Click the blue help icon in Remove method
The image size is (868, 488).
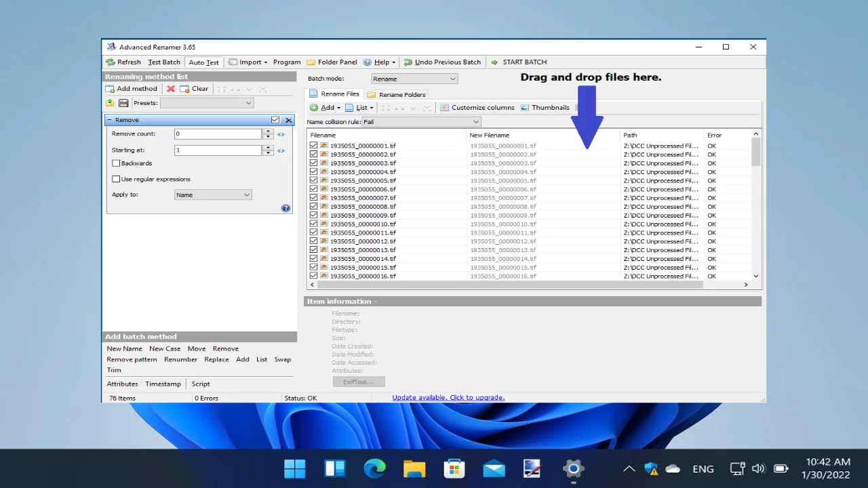[x=285, y=208]
